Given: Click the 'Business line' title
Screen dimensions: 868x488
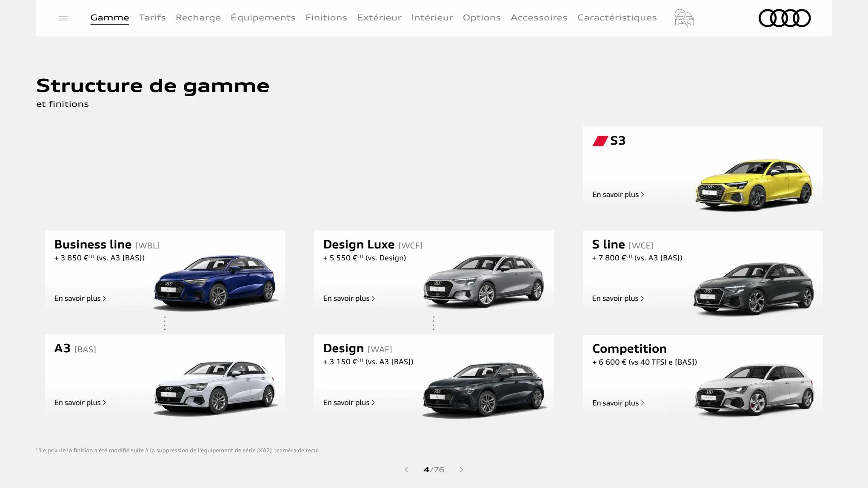Looking at the screenshot, I should click(93, 245).
